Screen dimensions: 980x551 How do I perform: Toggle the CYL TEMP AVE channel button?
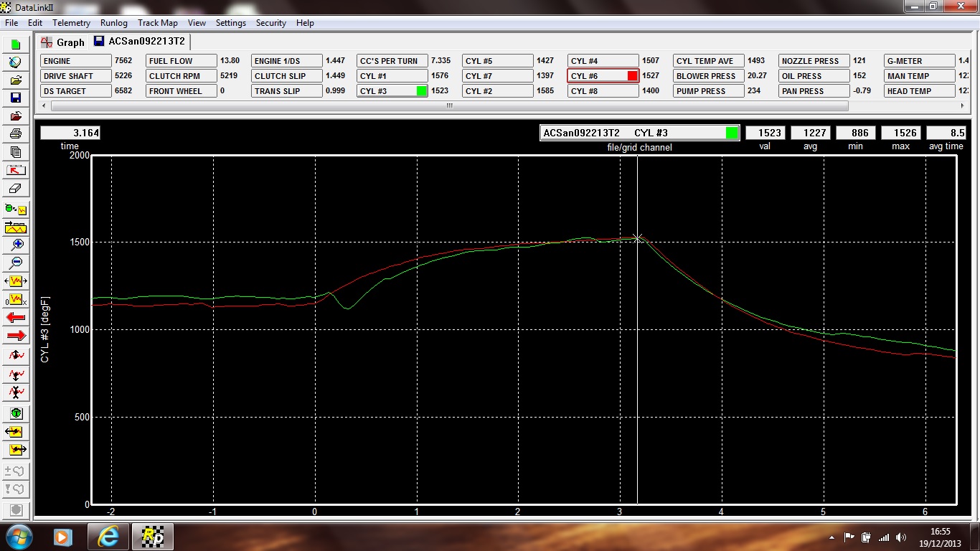708,61
